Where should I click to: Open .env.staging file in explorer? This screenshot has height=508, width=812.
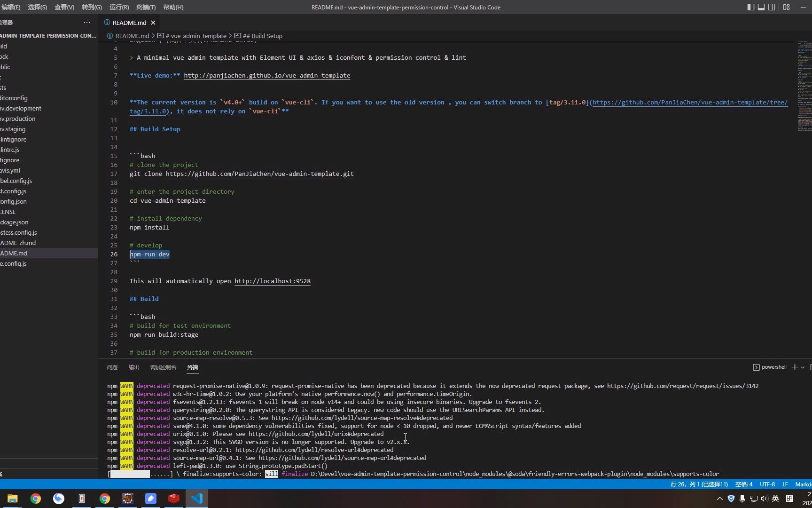click(x=49, y=129)
